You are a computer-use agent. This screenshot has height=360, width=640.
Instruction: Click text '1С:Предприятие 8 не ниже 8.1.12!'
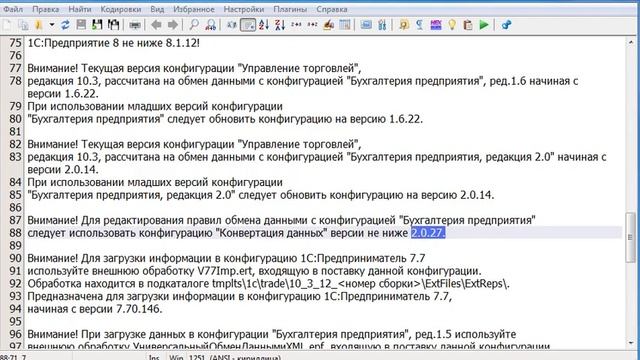[113, 43]
